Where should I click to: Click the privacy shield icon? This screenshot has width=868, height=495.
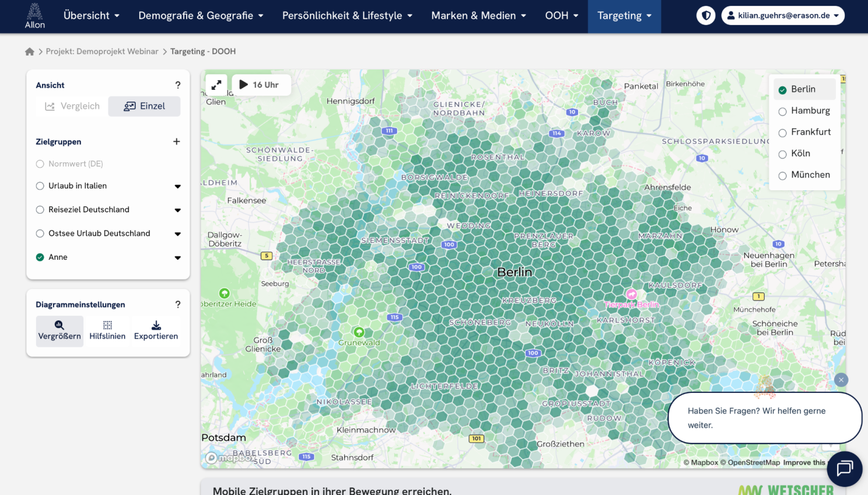[706, 16]
